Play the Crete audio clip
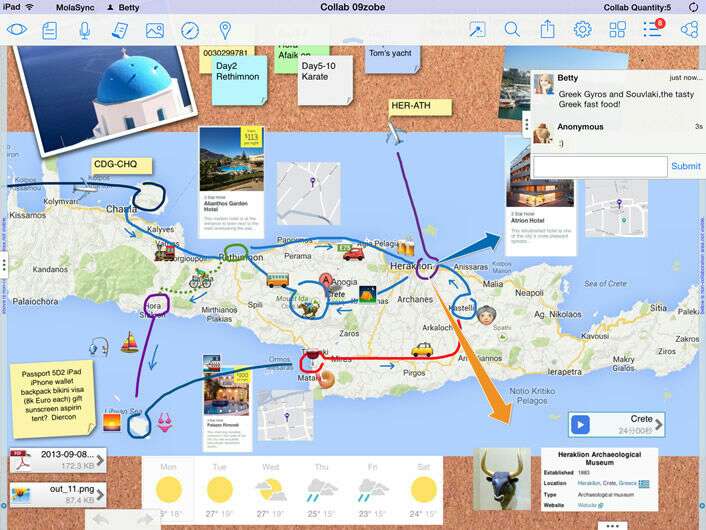706x530 pixels. pyautogui.click(x=580, y=425)
